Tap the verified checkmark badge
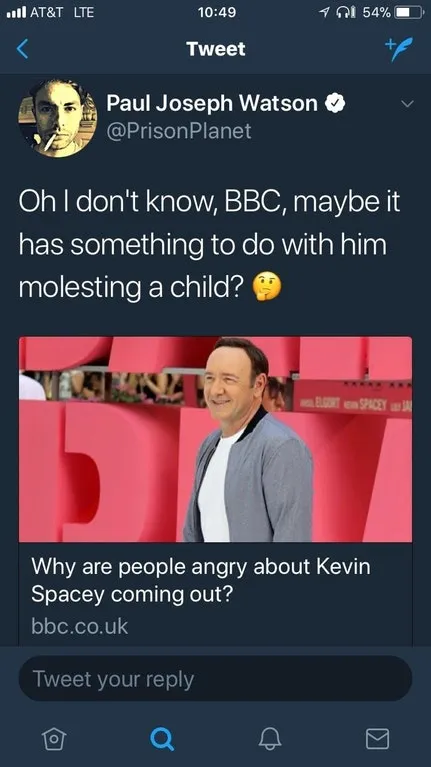 coord(336,103)
